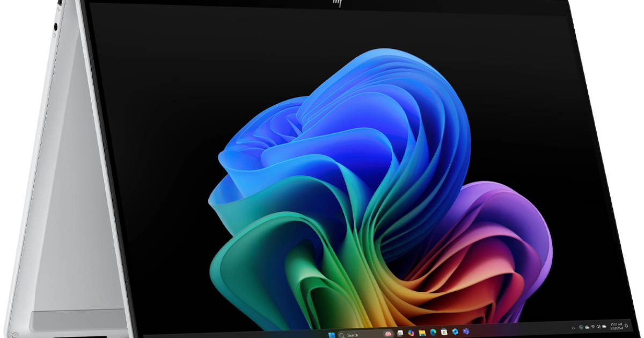This screenshot has width=644, height=338.
Task: Open the Windows Start menu
Action: (332, 335)
